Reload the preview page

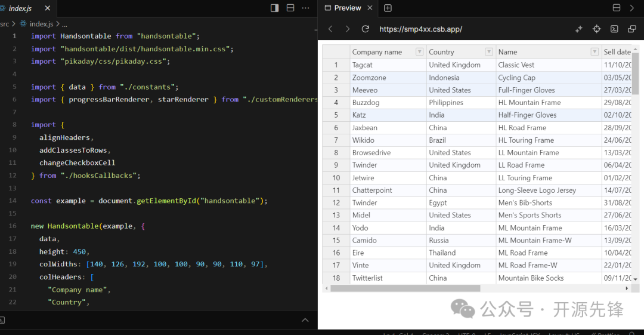[x=366, y=29]
